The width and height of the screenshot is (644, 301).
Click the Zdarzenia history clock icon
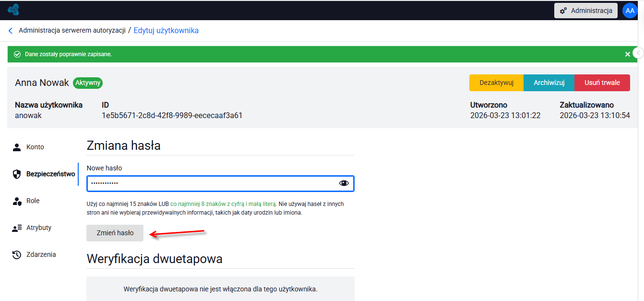point(17,255)
